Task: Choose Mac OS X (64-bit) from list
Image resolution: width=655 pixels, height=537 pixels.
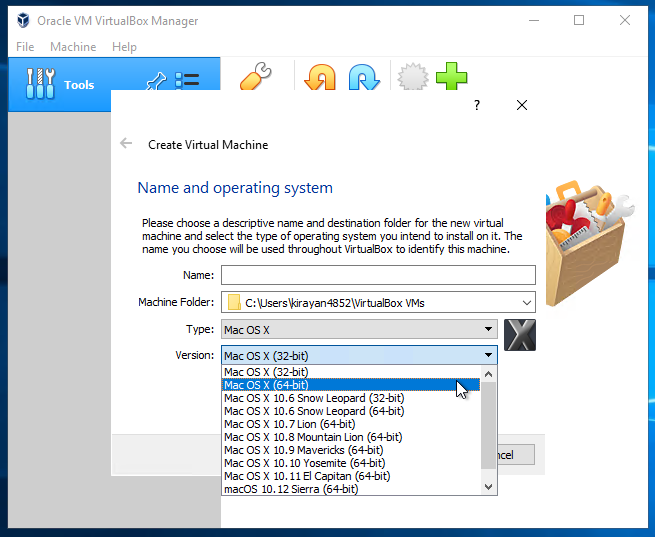Action: point(351,385)
